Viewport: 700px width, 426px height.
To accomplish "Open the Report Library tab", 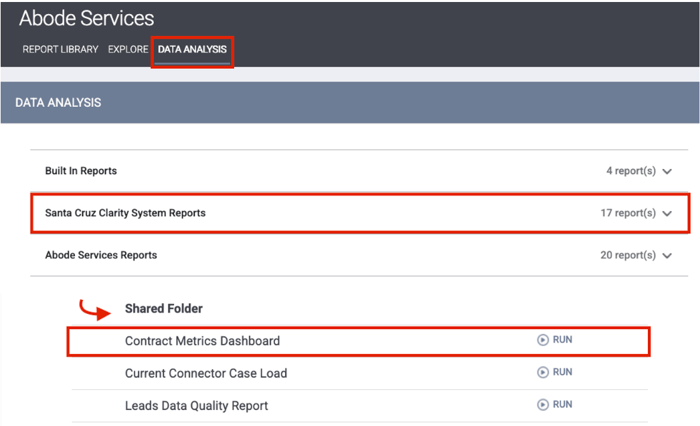I will (60, 49).
